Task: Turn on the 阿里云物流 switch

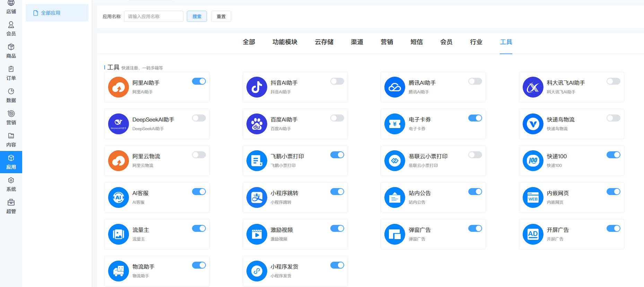Action: [199, 155]
